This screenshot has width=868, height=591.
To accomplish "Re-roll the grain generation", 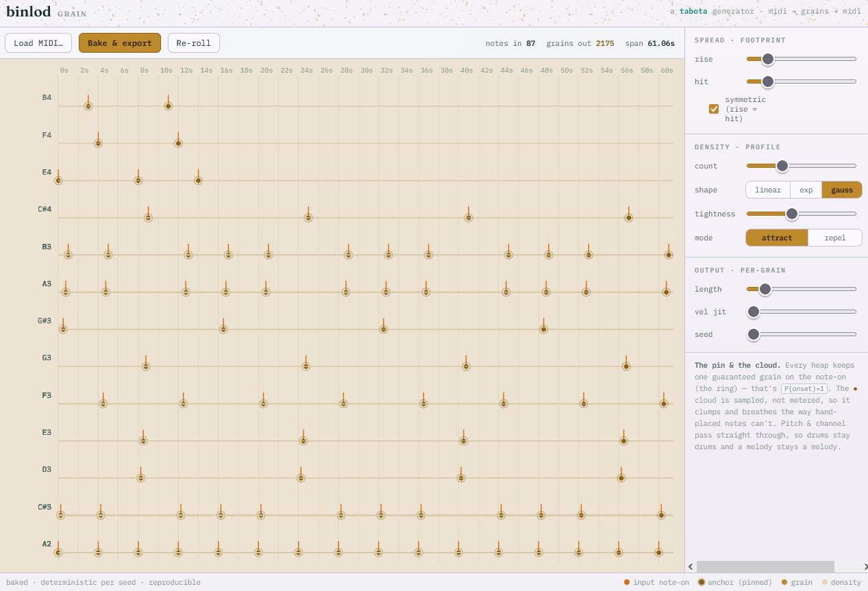I will [x=193, y=43].
